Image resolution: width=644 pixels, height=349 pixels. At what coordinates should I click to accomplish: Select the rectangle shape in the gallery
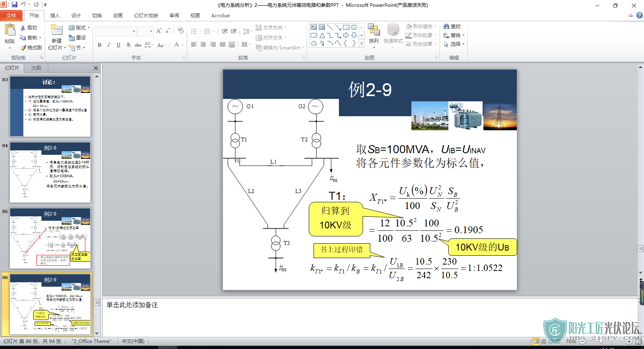tap(346, 27)
